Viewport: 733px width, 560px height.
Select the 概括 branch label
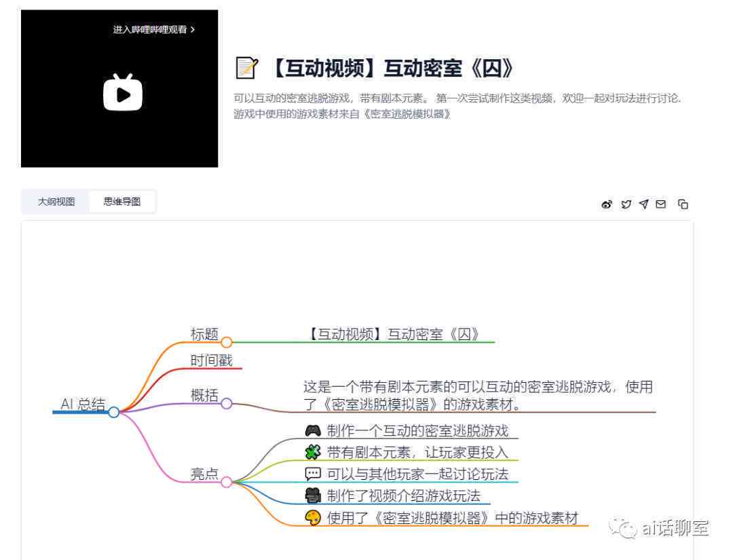click(x=204, y=396)
